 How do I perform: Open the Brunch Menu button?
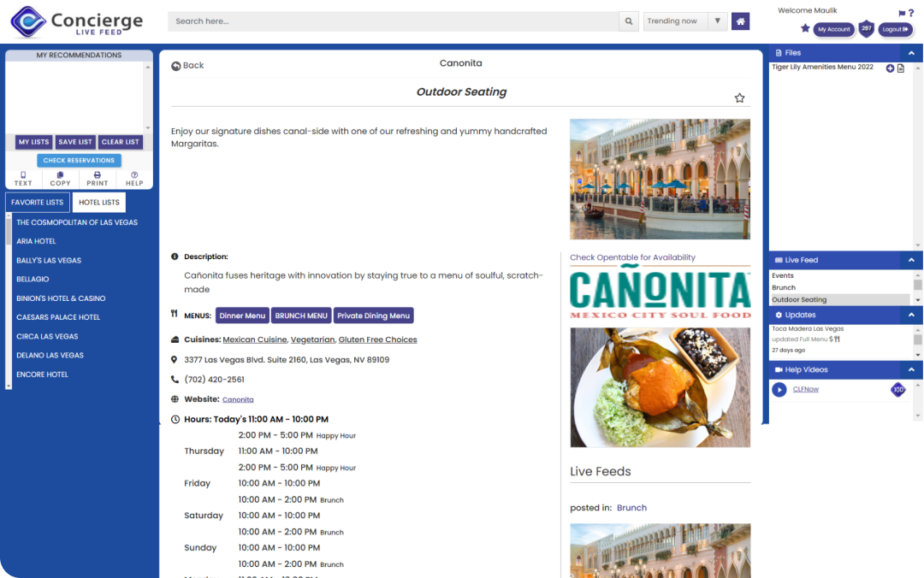[x=301, y=316]
